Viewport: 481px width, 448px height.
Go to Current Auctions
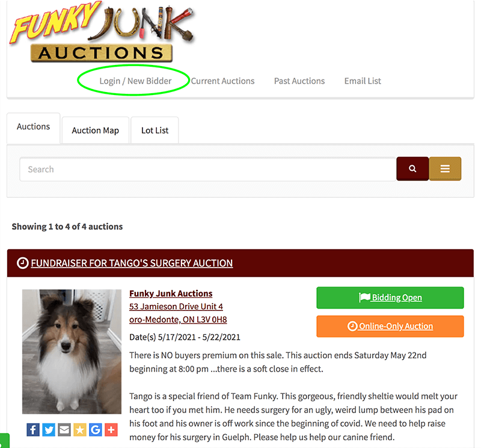222,81
